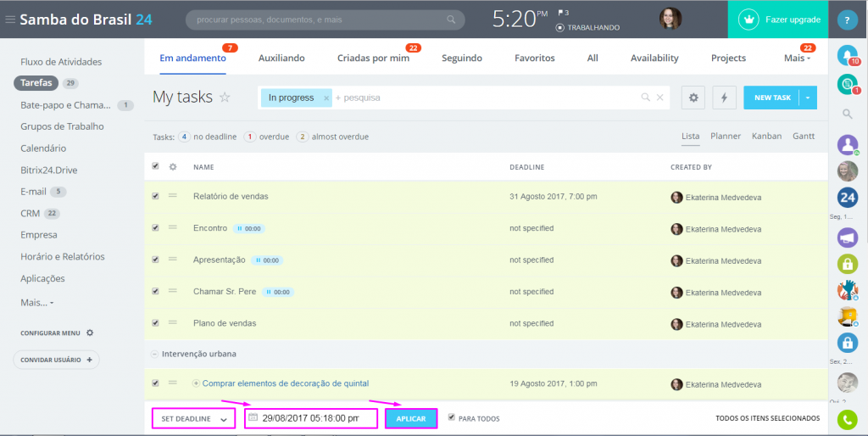Open the help question mark icon
Viewport: 868px width, 436px height.
click(x=847, y=20)
